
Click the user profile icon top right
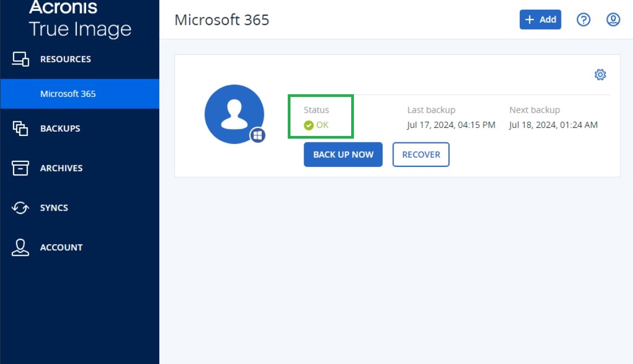613,19
